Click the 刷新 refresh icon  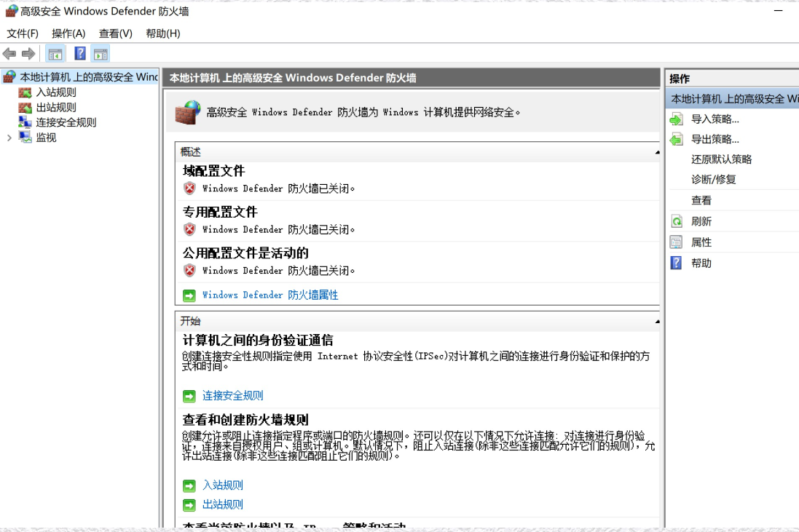[x=676, y=221]
